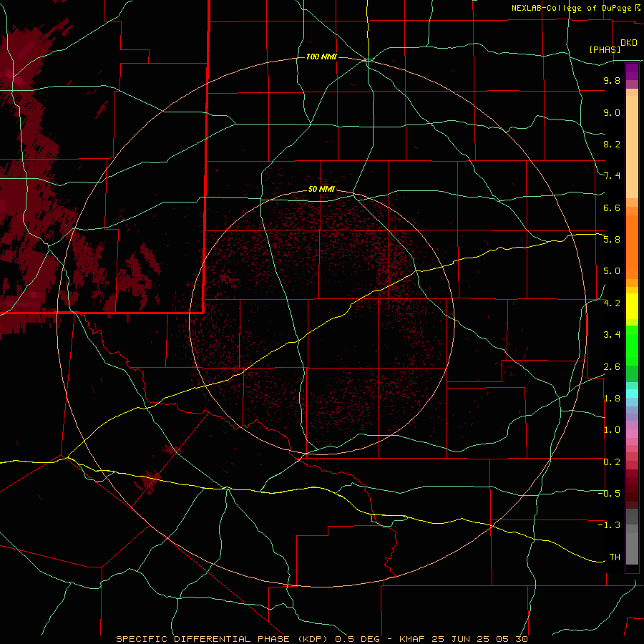The width and height of the screenshot is (644, 644).
Task: Click the 0.2 scale value
Action: 612,462
